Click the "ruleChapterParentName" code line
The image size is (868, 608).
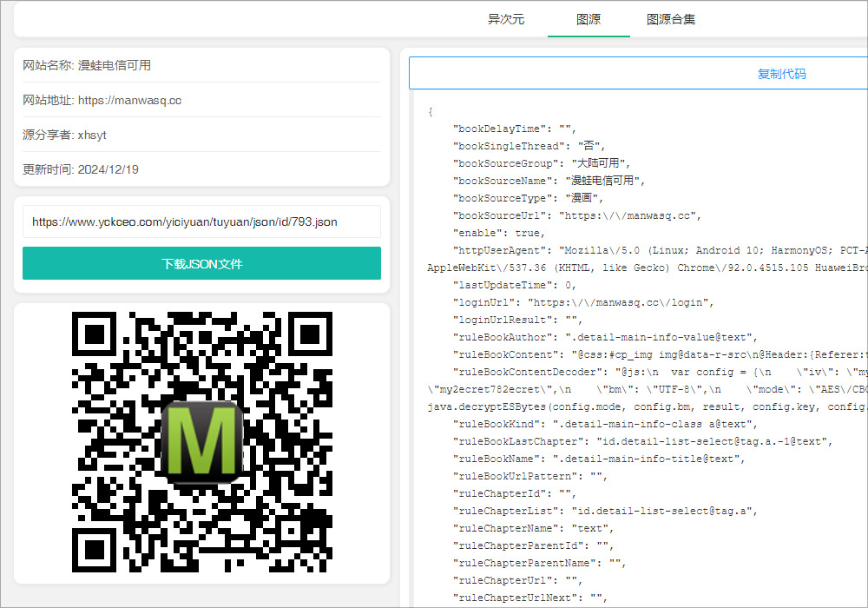[x=539, y=563]
